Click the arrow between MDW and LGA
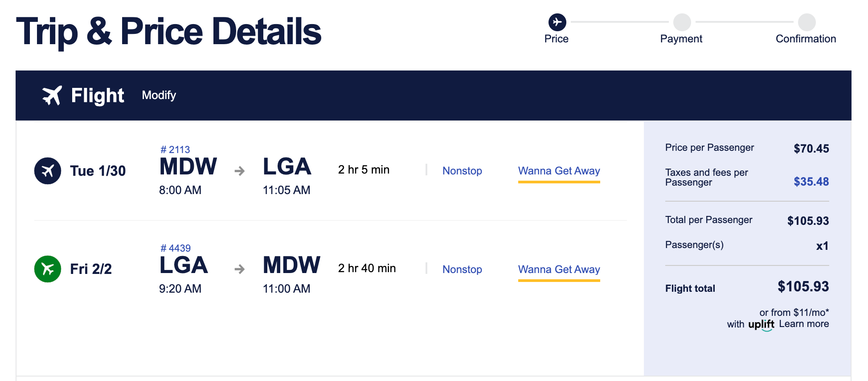The image size is (868, 381). tap(240, 170)
